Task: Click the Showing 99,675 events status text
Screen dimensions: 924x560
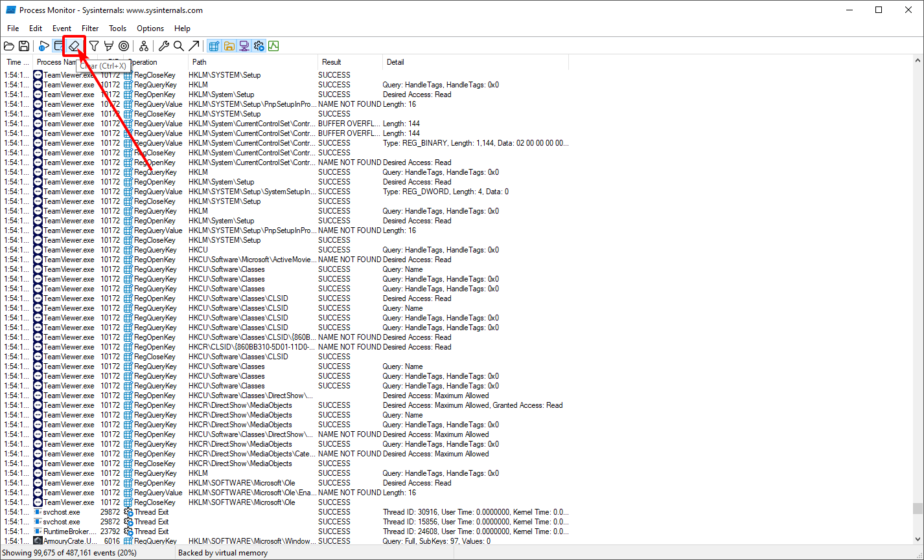Action: click(x=70, y=553)
